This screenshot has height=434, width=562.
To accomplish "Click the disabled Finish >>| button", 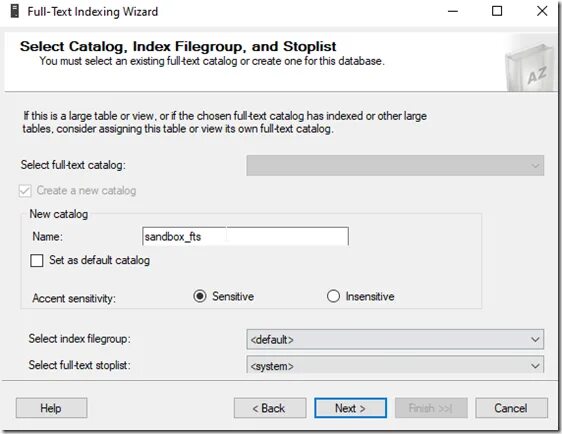I will point(431,408).
